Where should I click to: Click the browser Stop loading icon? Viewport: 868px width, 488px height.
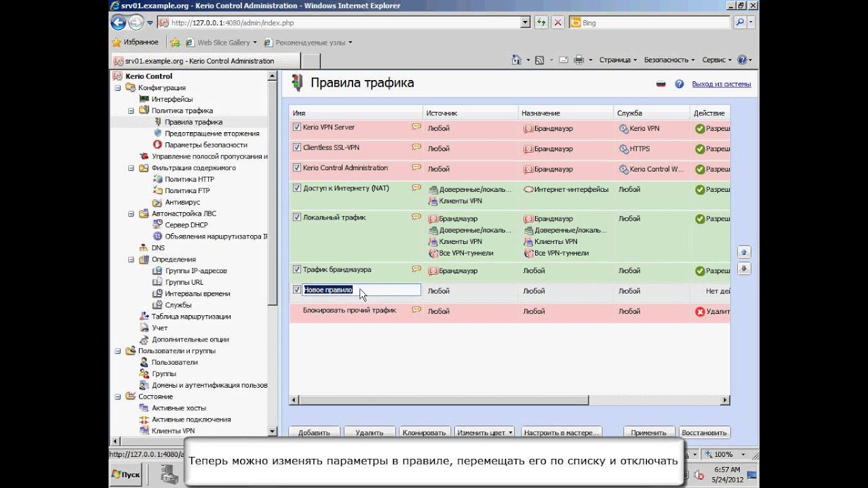point(558,22)
